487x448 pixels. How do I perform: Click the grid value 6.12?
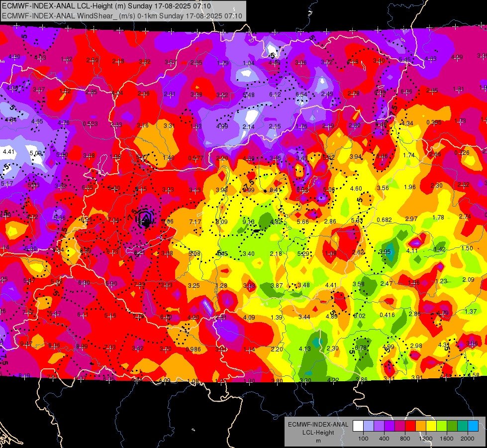275,95
